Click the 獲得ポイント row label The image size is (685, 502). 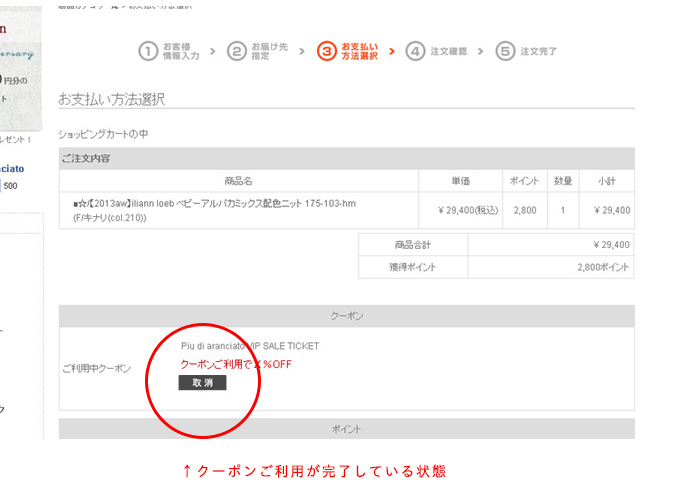[x=413, y=267]
